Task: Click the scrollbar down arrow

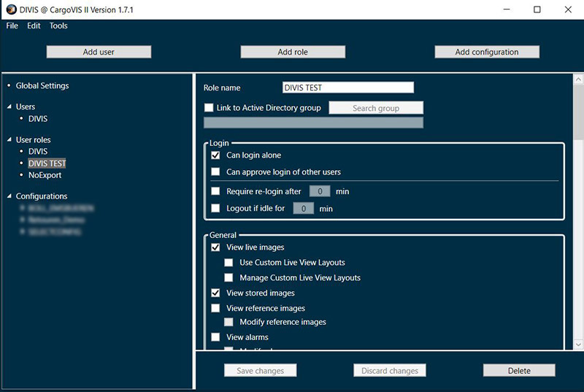Action: pos(578,345)
